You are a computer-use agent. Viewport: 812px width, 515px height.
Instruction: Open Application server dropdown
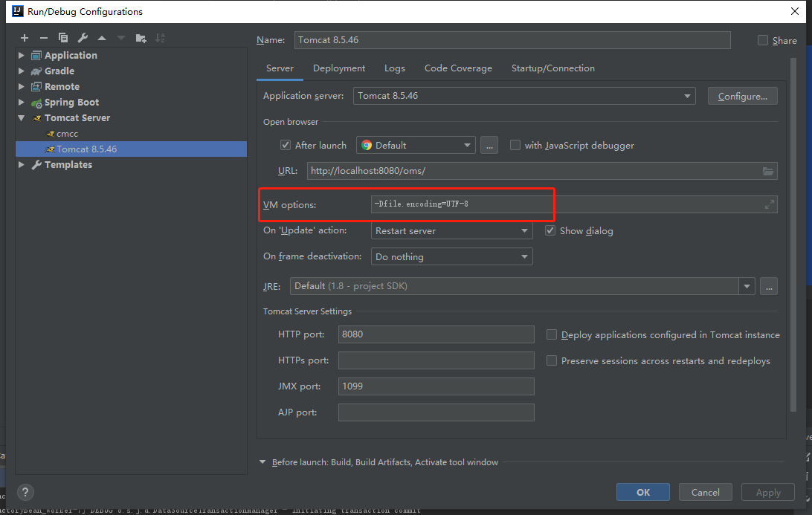pyautogui.click(x=524, y=96)
